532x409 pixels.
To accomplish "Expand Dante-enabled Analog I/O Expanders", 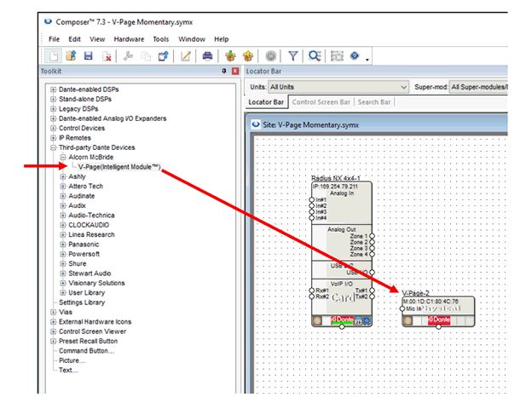I will (53, 118).
